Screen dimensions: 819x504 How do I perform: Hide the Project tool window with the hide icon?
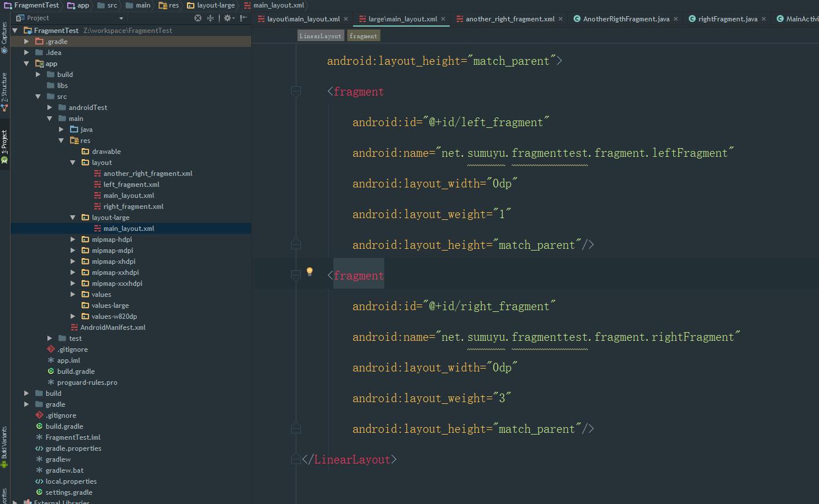click(x=244, y=18)
